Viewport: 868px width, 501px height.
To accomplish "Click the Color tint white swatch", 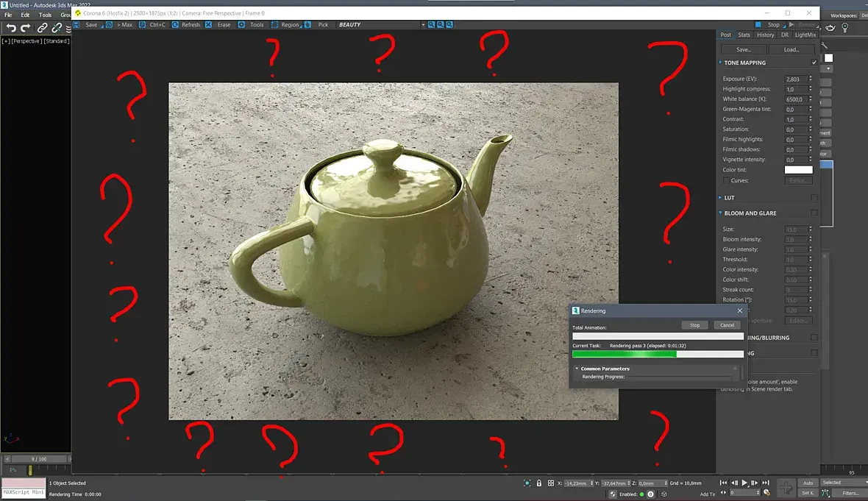I will pyautogui.click(x=798, y=170).
